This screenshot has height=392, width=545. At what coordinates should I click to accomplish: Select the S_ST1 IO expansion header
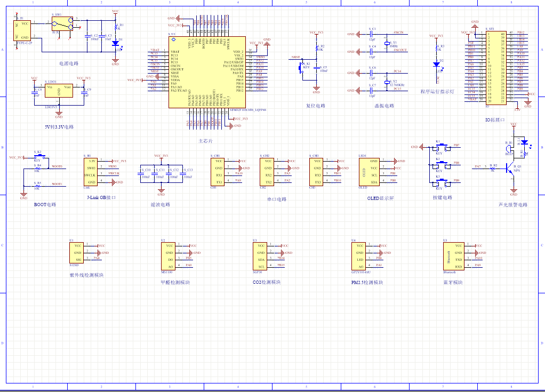496,68
